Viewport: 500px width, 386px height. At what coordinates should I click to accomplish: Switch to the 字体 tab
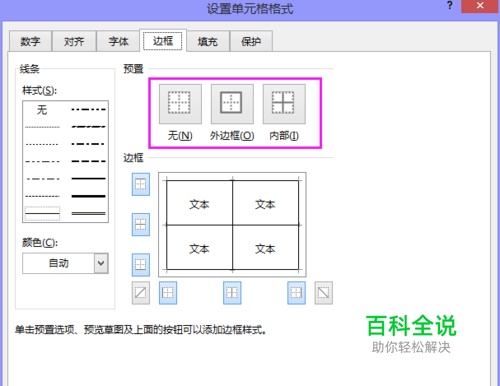[118, 41]
